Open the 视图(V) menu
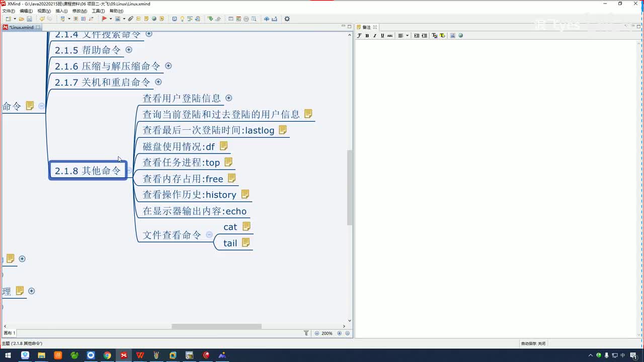Screen dimensions: 644x362 pyautogui.click(x=44, y=11)
